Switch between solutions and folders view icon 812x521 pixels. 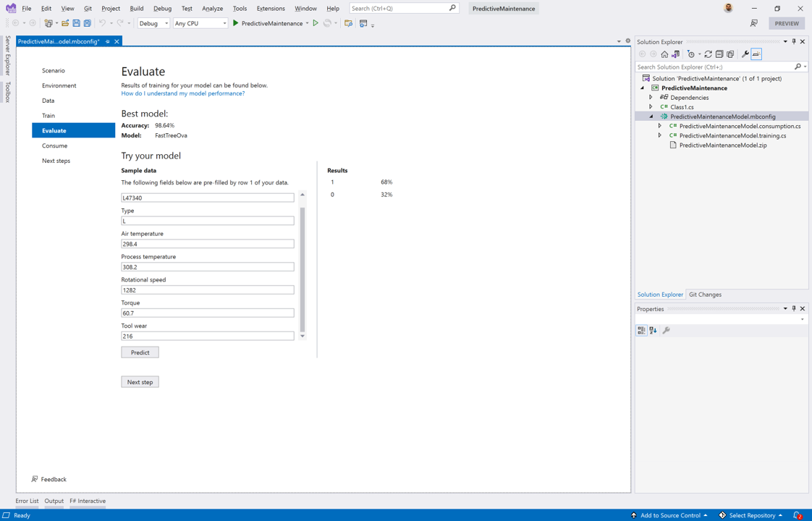676,54
